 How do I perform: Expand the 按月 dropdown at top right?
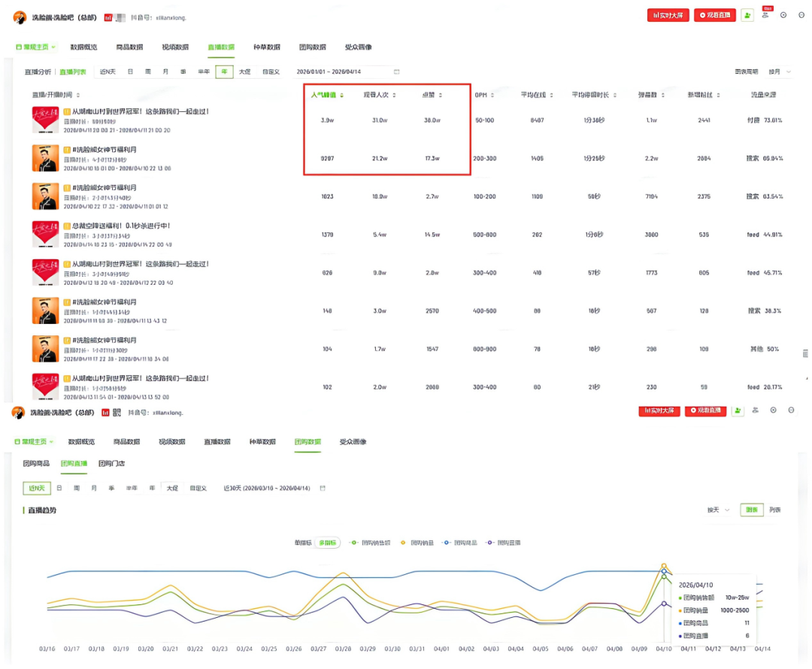779,72
